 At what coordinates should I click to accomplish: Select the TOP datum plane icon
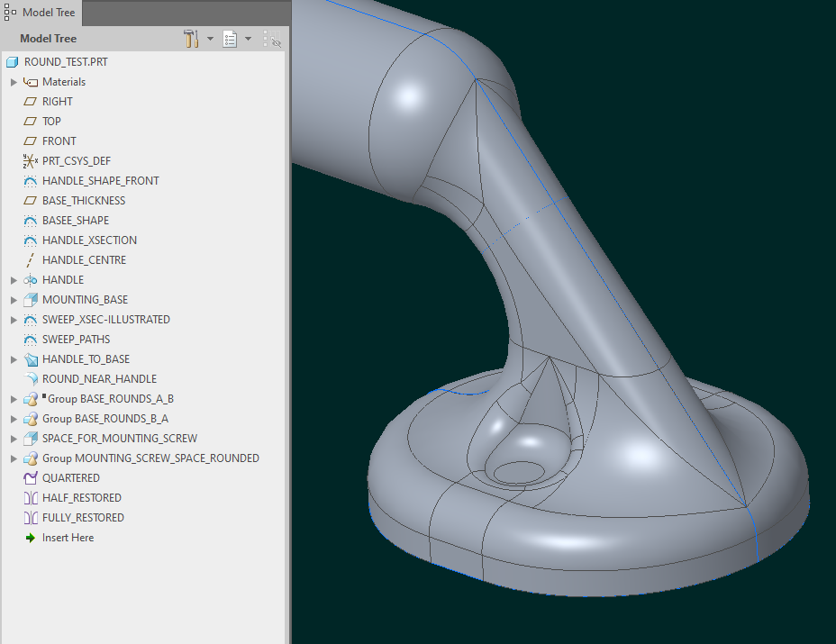[30, 121]
